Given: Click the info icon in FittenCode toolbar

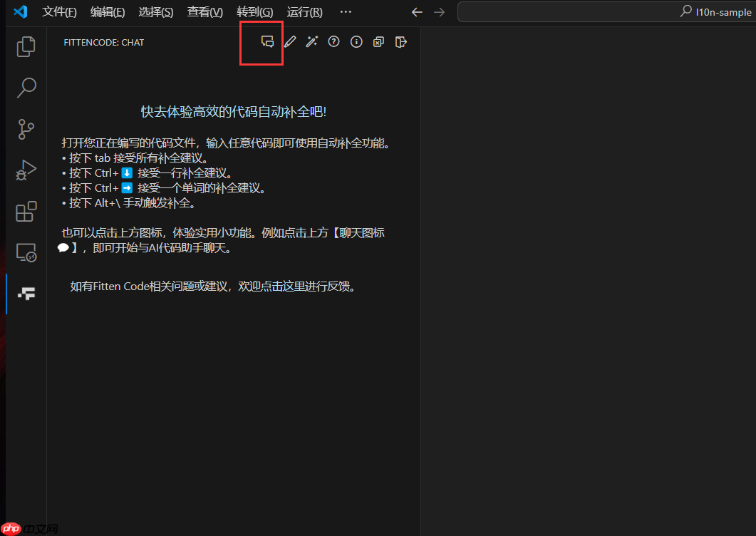Looking at the screenshot, I should (356, 41).
